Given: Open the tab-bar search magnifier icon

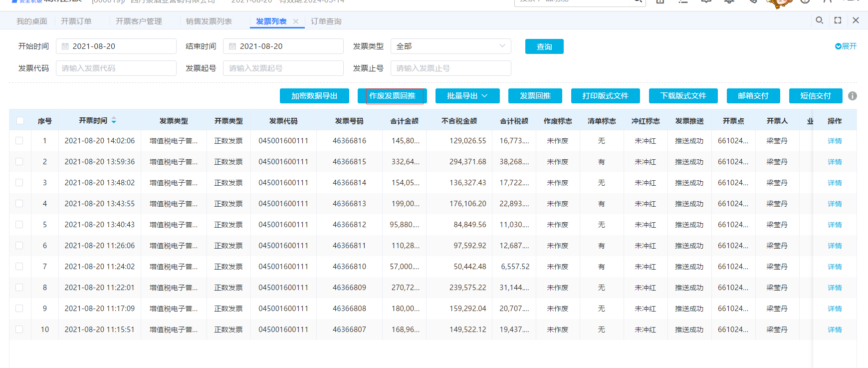Looking at the screenshot, I should point(819,20).
